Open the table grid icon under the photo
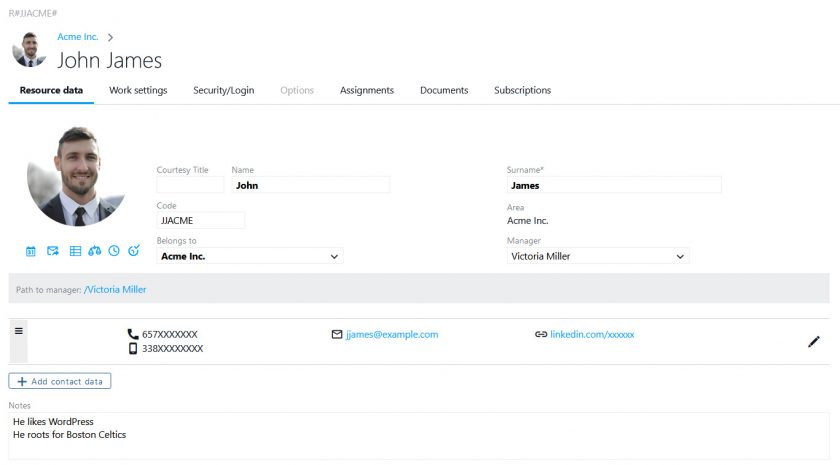 [x=75, y=251]
